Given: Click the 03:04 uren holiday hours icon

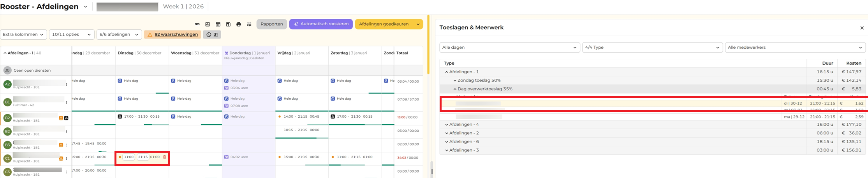Looking at the screenshot, I should click(226, 88).
